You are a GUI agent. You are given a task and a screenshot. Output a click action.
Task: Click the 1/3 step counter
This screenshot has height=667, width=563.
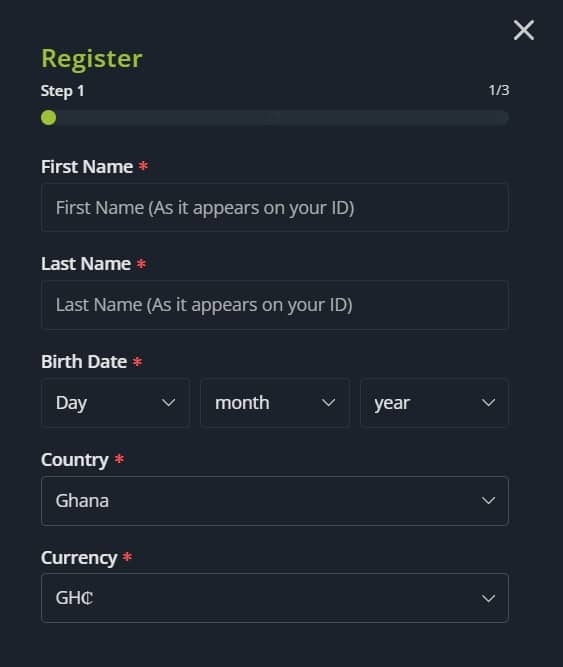pyautogui.click(x=499, y=90)
